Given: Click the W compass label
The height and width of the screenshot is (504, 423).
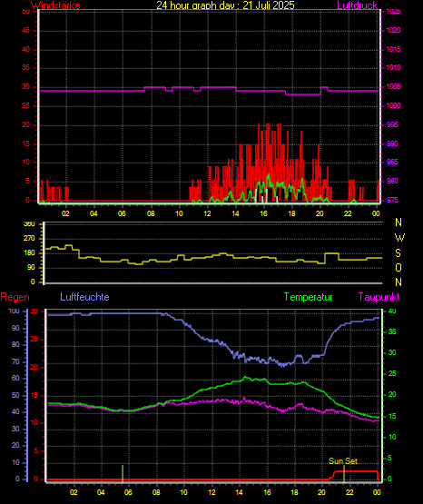Looking at the screenshot, I should pyautogui.click(x=399, y=238).
